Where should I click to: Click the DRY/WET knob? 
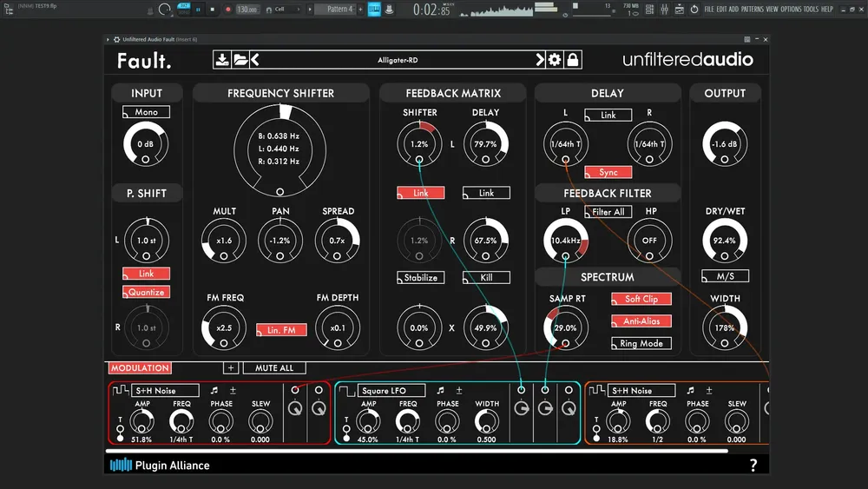(725, 241)
